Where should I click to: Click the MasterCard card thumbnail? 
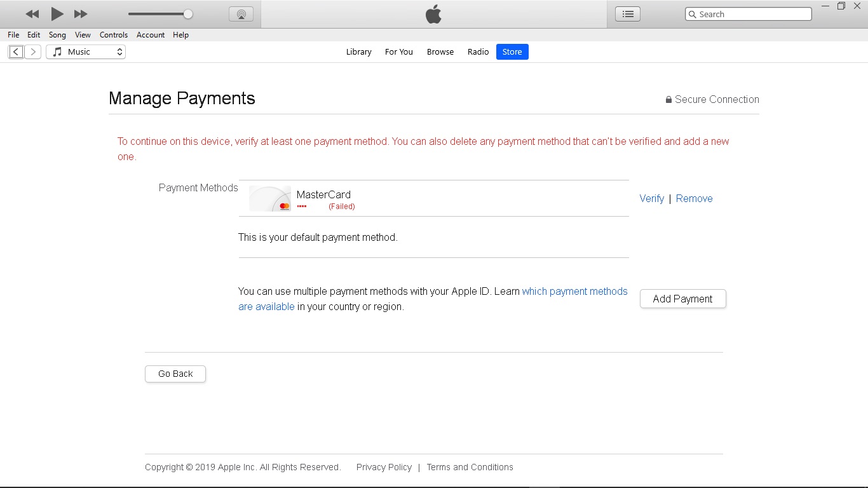270,198
